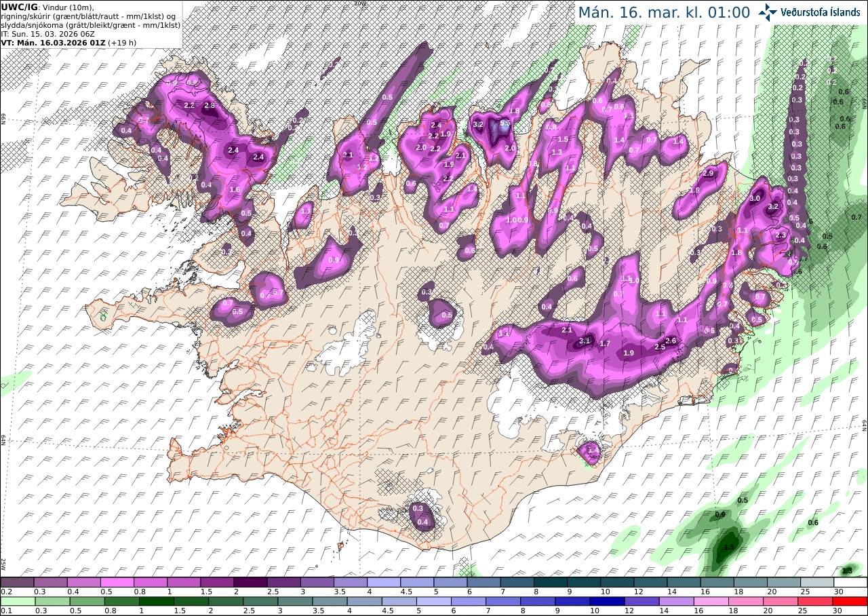Image resolution: width=868 pixels, height=616 pixels.
Task: Pick the snow-scale purple swatch above 2.5
Action: pos(283,582)
